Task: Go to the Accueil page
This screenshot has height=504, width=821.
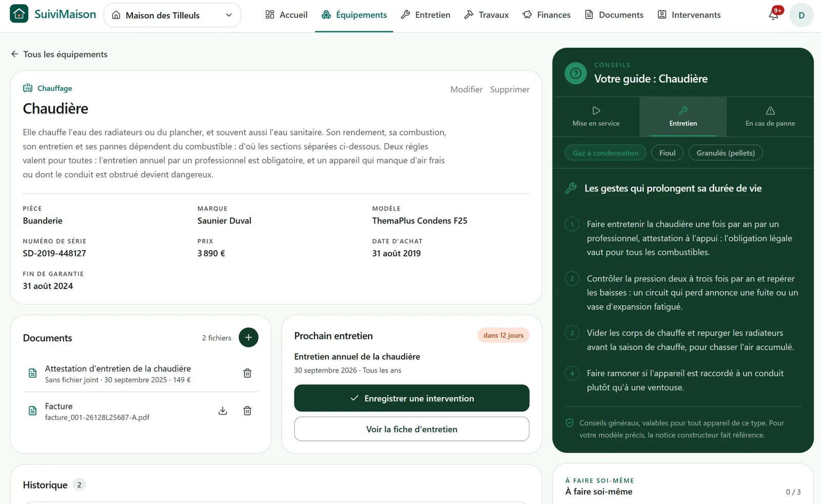Action: (x=286, y=15)
